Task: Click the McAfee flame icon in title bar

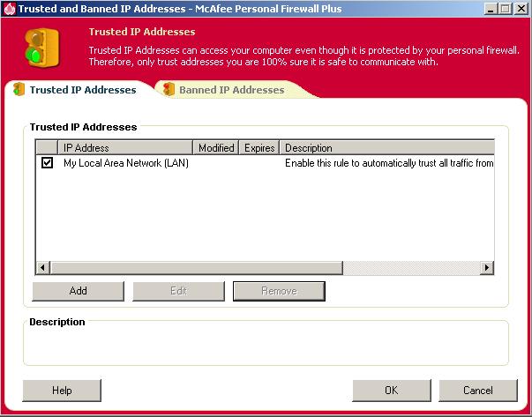Action: click(9, 9)
